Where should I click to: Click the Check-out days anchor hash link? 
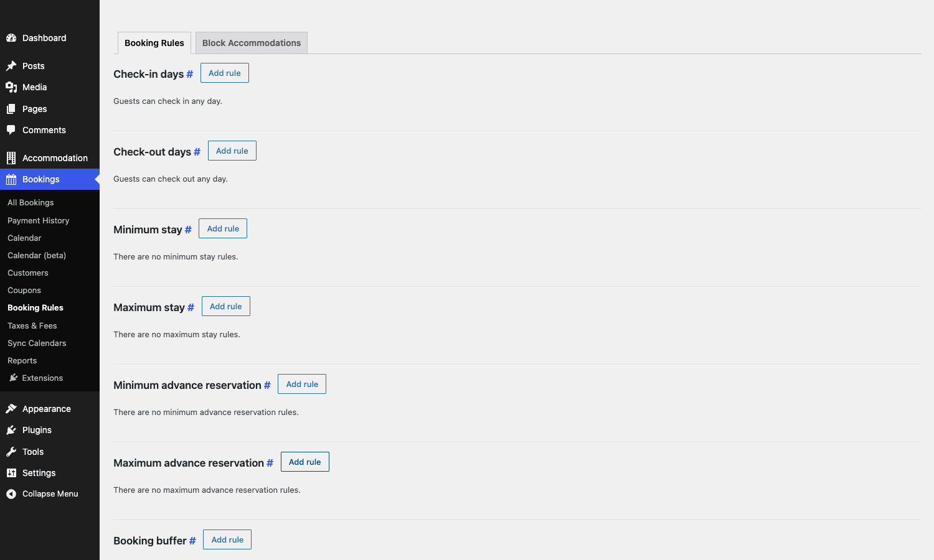(197, 152)
